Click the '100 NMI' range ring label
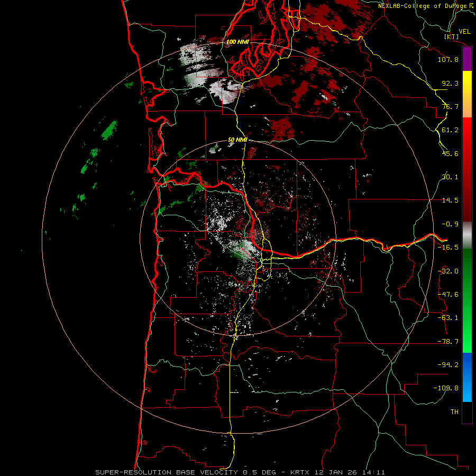This screenshot has width=476, height=476. tap(237, 42)
